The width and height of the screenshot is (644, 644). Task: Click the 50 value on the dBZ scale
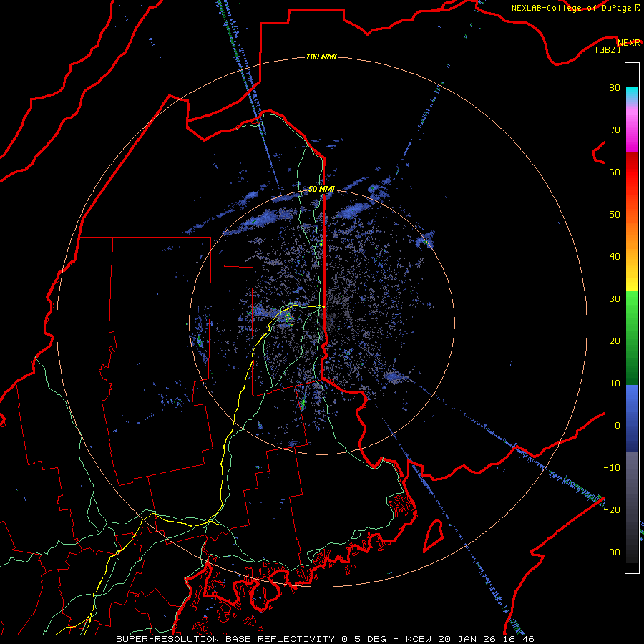pyautogui.click(x=615, y=215)
